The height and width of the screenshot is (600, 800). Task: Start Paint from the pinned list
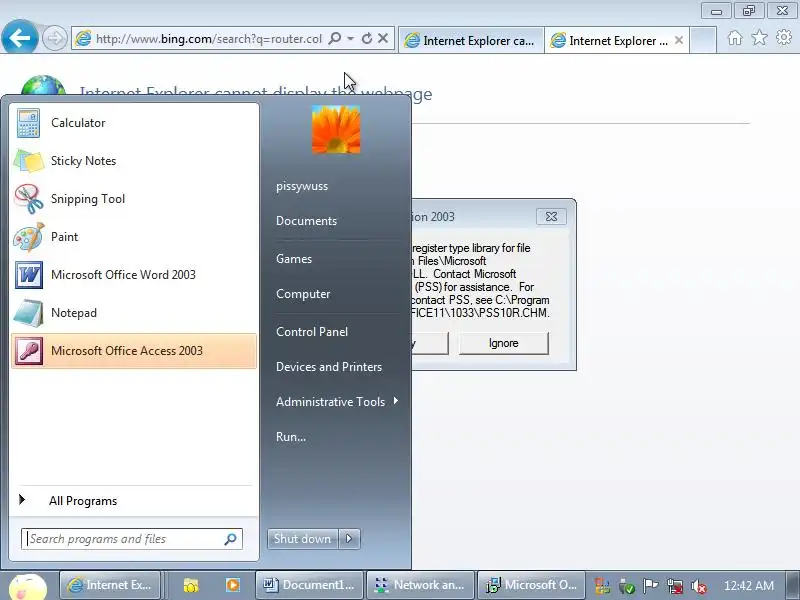tap(134, 237)
